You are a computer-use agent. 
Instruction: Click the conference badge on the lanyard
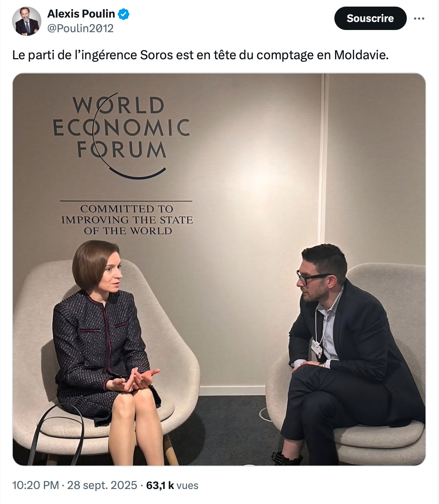317,349
